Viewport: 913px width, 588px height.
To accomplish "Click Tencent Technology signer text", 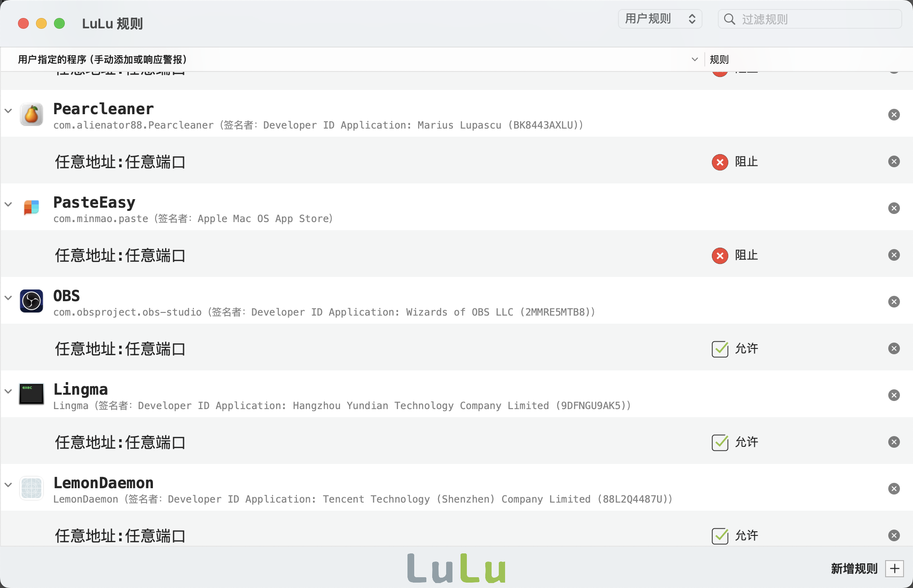I will 363,499.
